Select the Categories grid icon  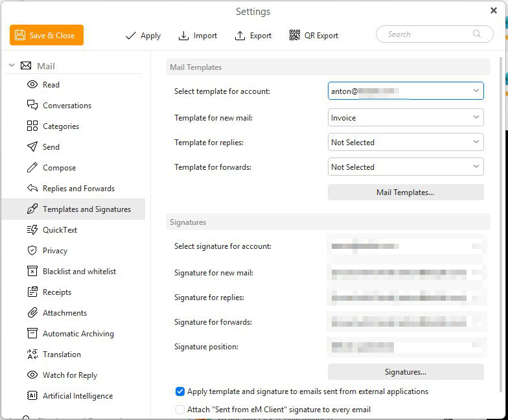32,126
